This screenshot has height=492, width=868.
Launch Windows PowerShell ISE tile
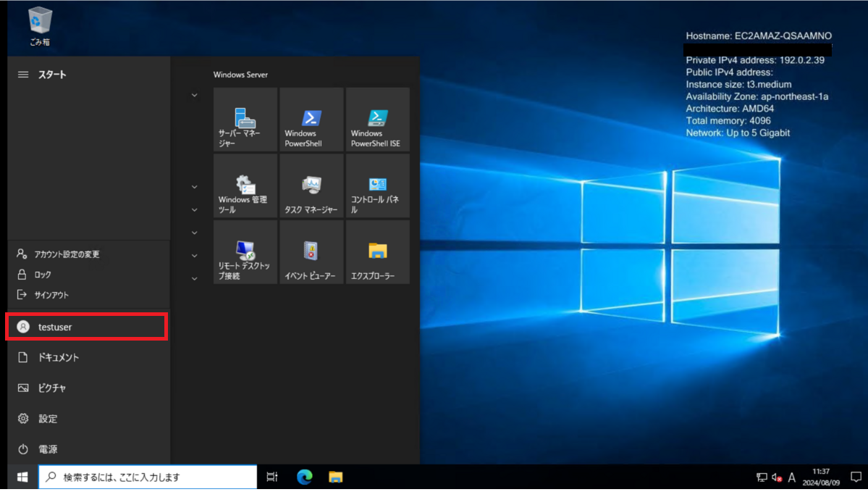pos(378,119)
